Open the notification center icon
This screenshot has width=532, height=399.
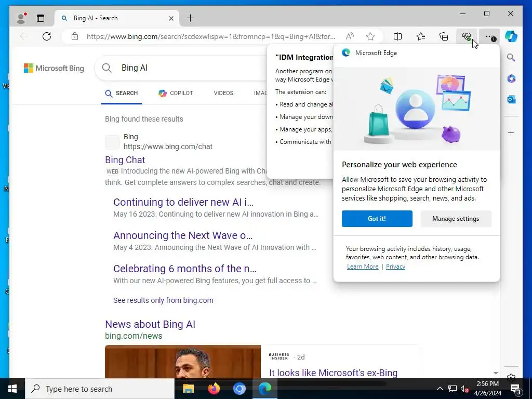[516, 389]
